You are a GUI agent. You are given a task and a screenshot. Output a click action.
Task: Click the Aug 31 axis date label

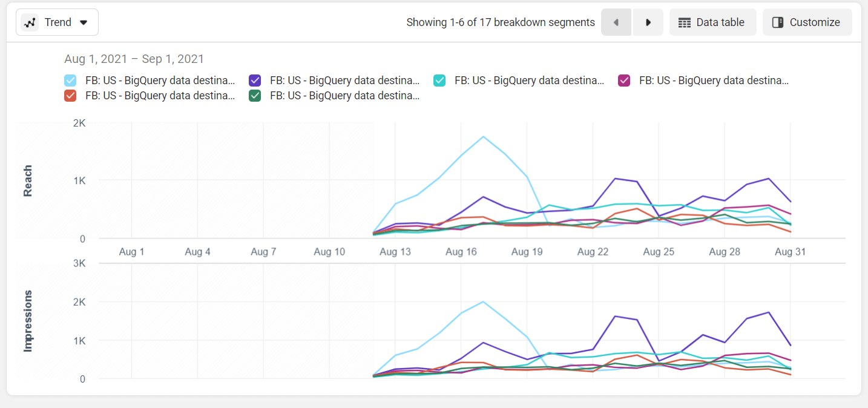coord(791,252)
